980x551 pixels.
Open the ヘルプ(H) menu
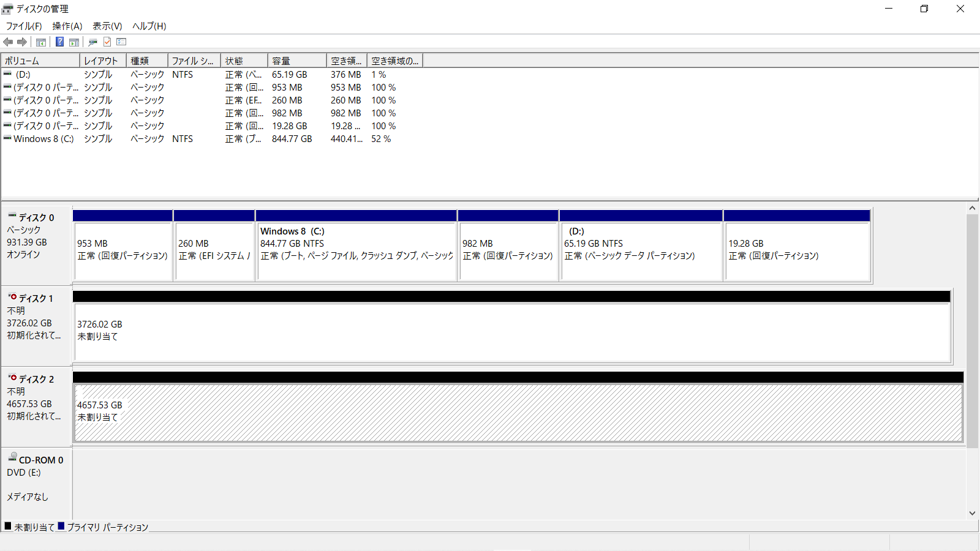tap(149, 26)
